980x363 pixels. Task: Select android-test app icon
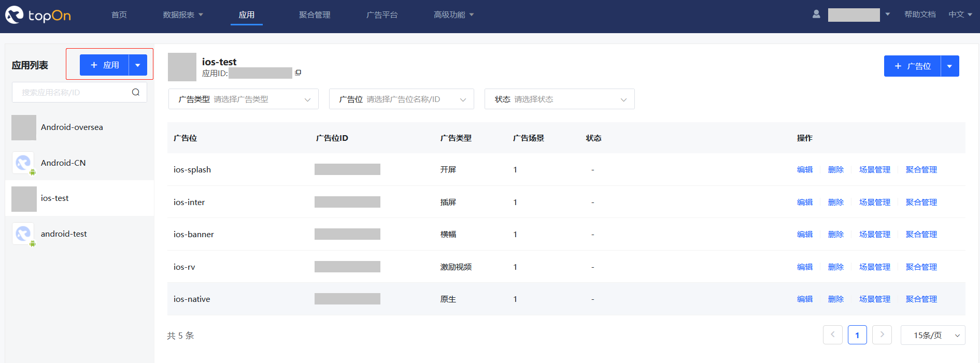[x=23, y=234]
